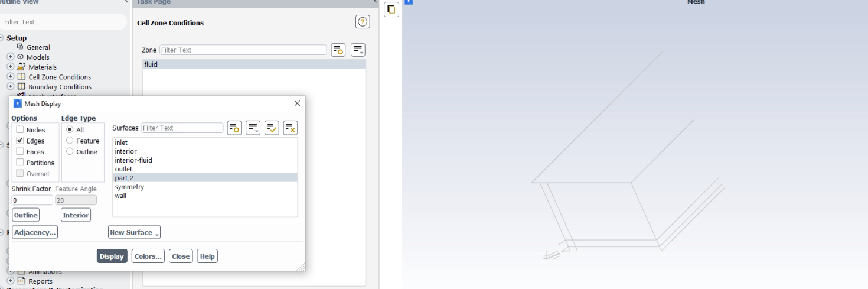The image size is (868, 289).
Task: Click the Close button in Mesh Display
Action: click(181, 256)
